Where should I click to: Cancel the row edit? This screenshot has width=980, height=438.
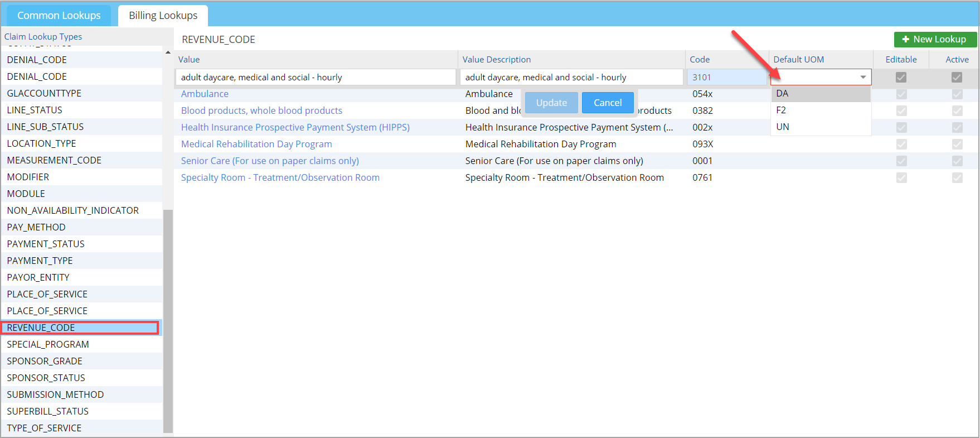click(x=607, y=103)
